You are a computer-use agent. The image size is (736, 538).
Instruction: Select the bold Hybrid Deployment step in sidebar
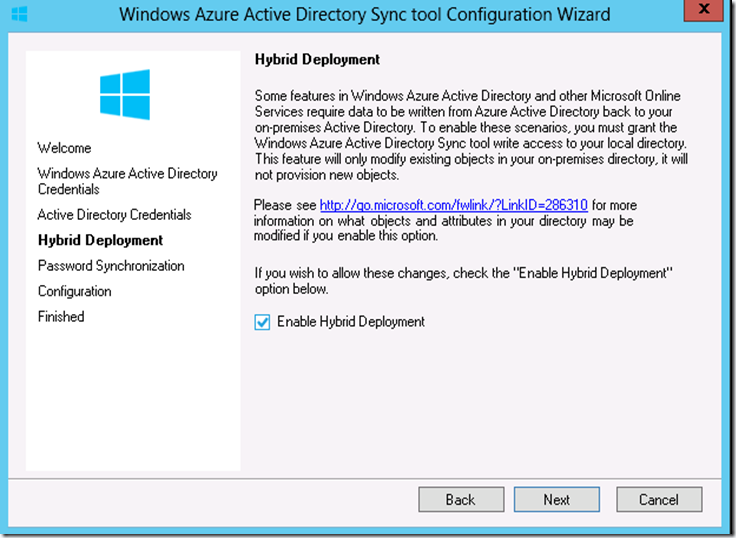(x=100, y=240)
